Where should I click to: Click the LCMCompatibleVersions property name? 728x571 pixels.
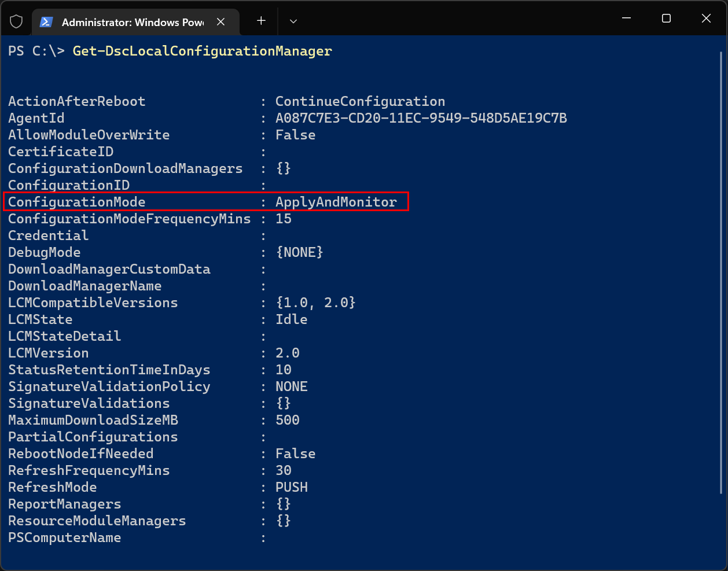click(x=93, y=303)
